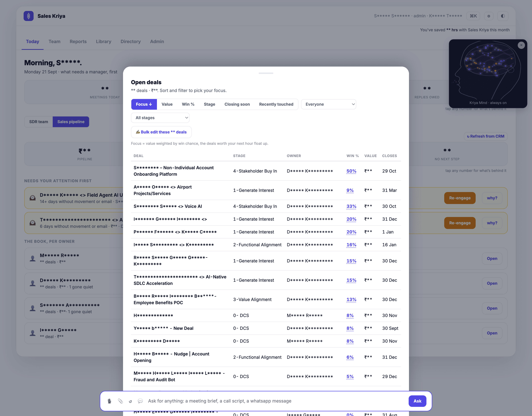Click the refresh arrow icon in ask bar
Screen dimensions: 532x416
click(130, 401)
